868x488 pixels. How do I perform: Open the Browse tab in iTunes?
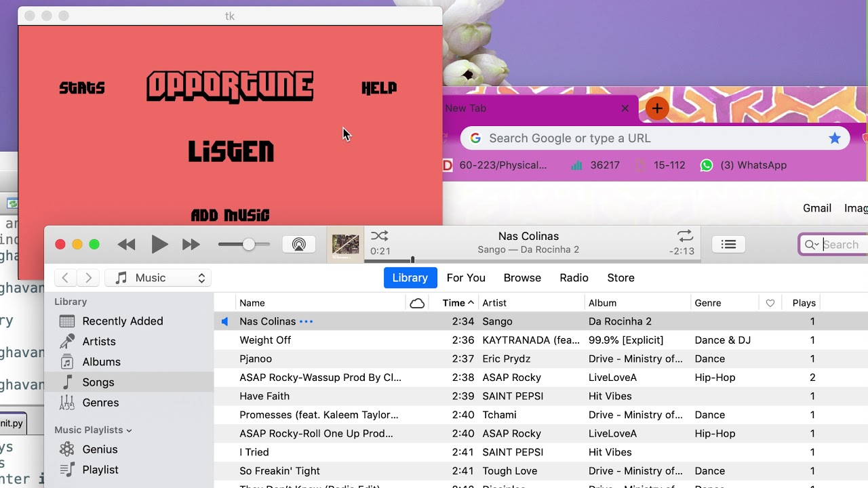522,278
